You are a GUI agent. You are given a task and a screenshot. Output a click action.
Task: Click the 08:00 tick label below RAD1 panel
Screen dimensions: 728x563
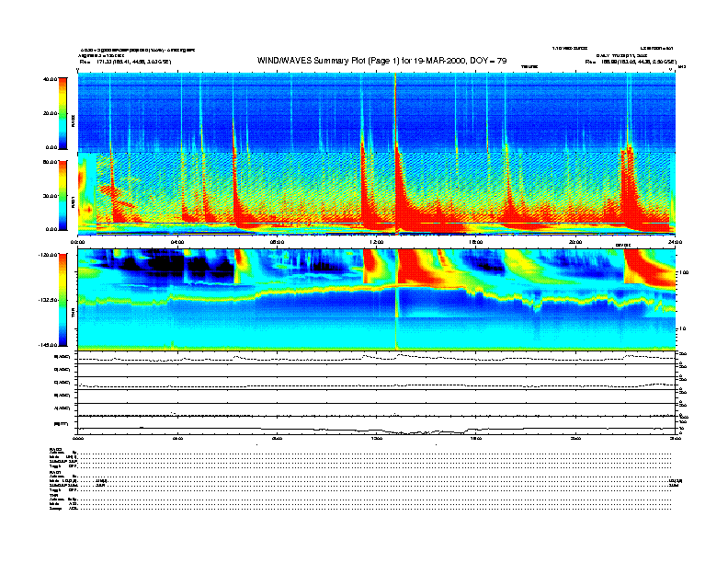(278, 242)
